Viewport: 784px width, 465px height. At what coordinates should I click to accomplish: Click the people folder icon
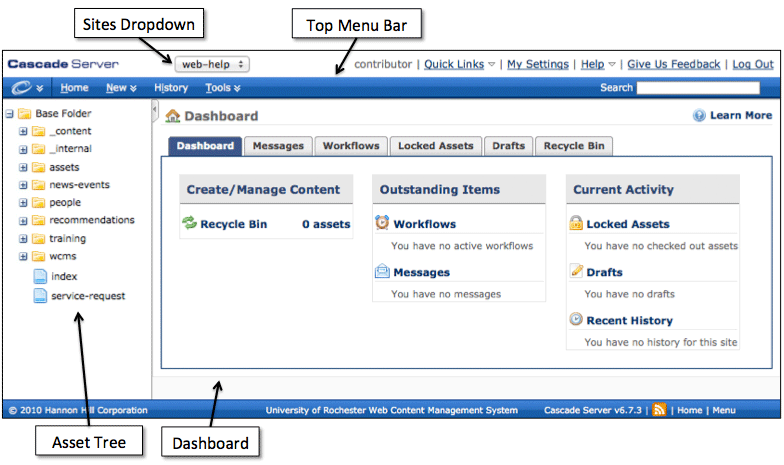point(38,202)
